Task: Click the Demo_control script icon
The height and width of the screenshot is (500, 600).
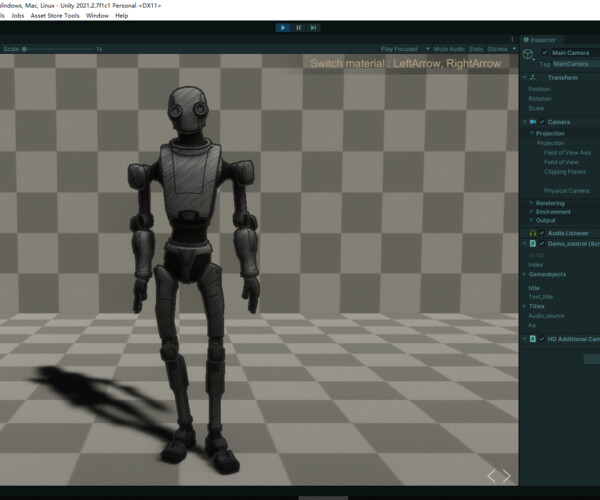Action: [x=533, y=243]
